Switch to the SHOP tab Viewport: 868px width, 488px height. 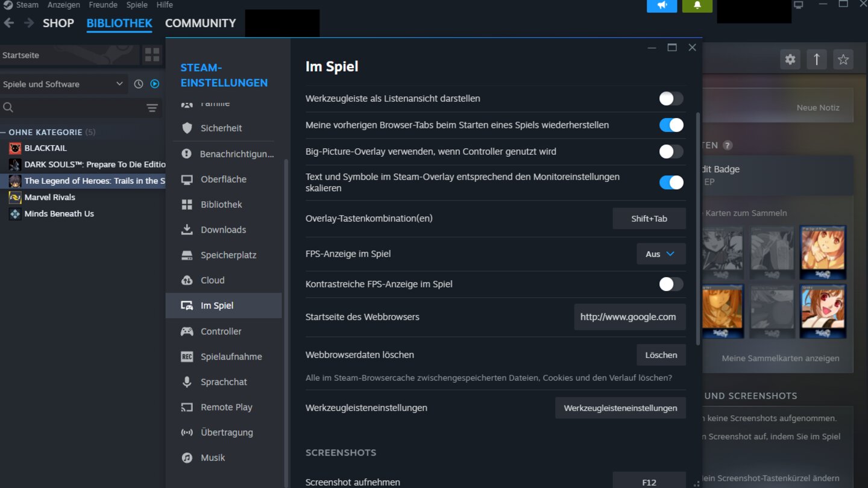point(58,23)
